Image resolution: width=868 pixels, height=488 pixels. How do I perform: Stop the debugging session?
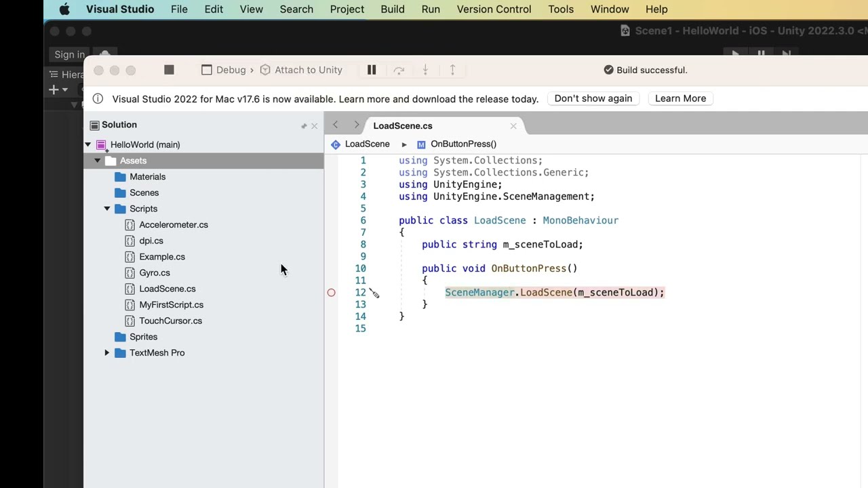pyautogui.click(x=169, y=70)
